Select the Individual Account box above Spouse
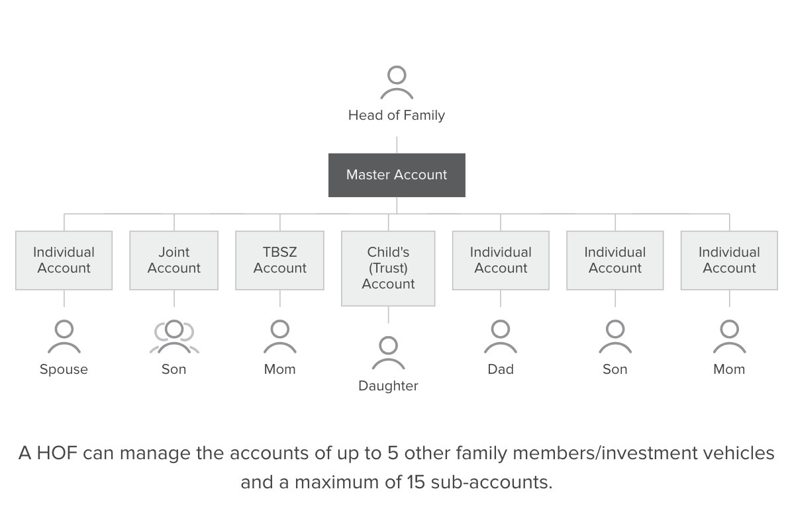Screen dimensions: 788x532 coord(64,260)
